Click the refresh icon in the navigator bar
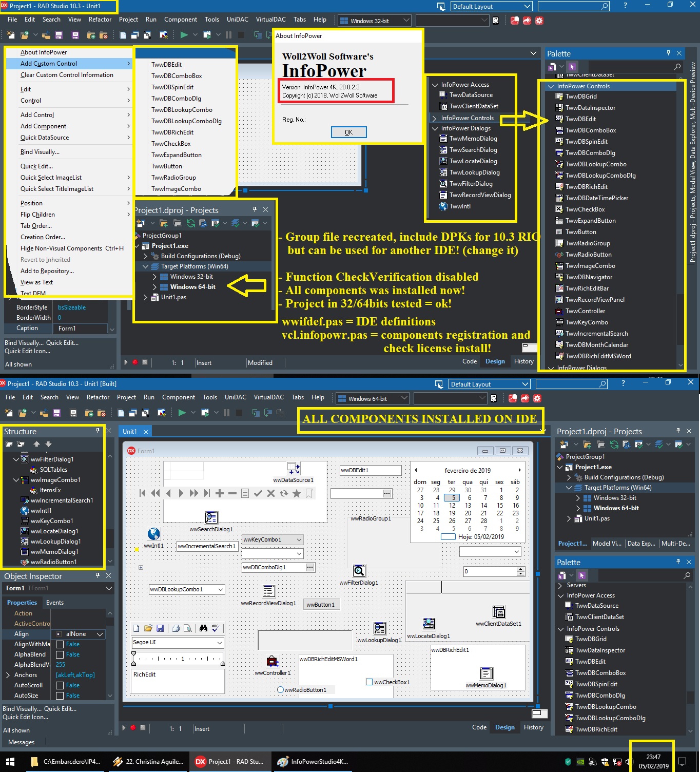 click(x=284, y=493)
